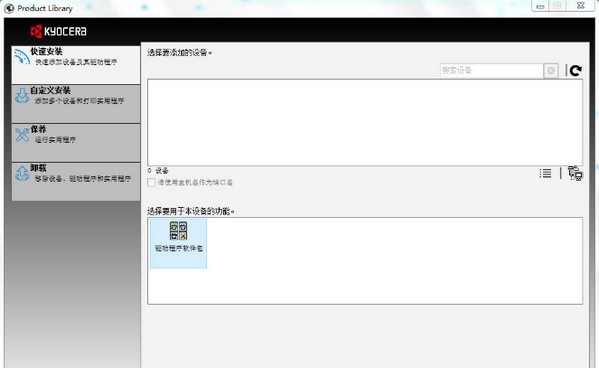
Task: Switch to 自定义安装 custom install tab
Action: pos(76,104)
